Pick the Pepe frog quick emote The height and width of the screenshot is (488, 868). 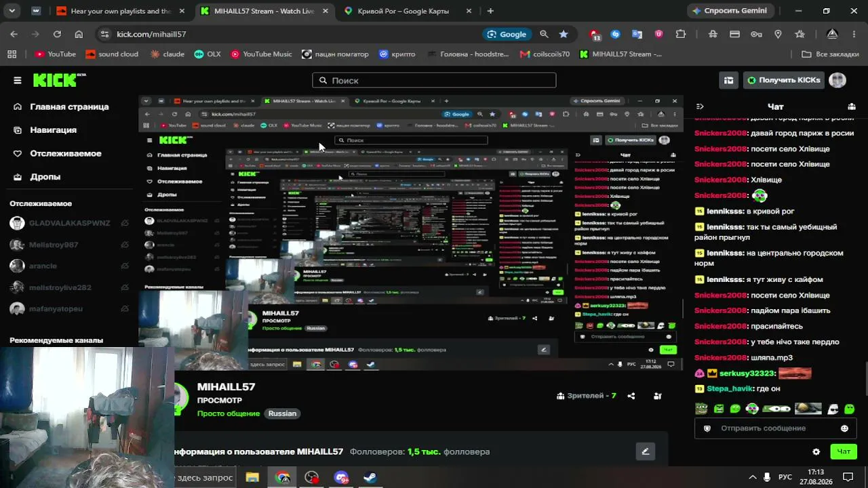point(702,409)
